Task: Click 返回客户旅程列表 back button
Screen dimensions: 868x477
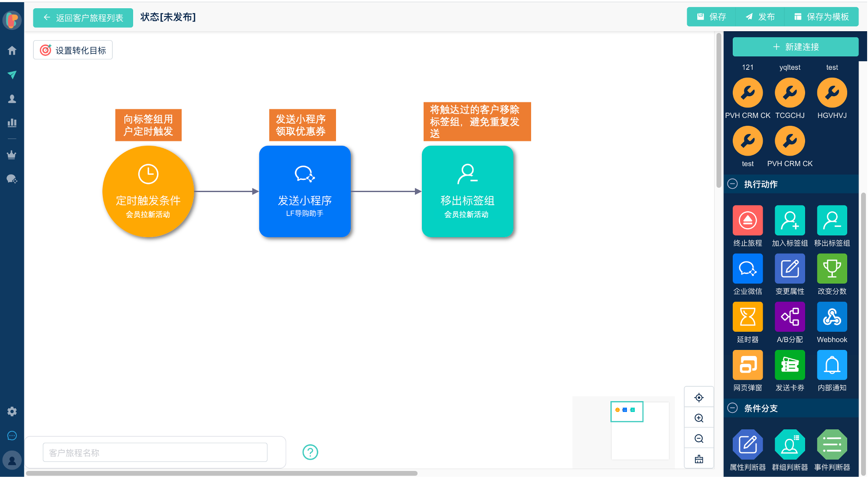Action: coord(83,18)
